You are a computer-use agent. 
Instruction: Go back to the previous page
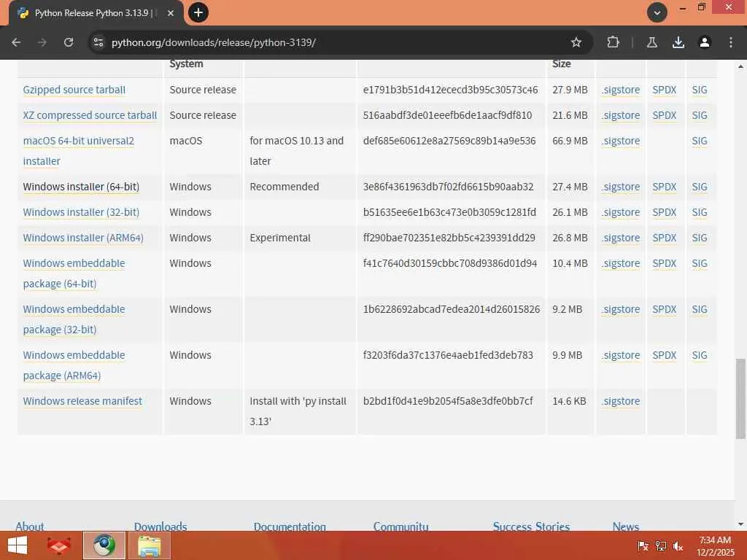coord(16,42)
